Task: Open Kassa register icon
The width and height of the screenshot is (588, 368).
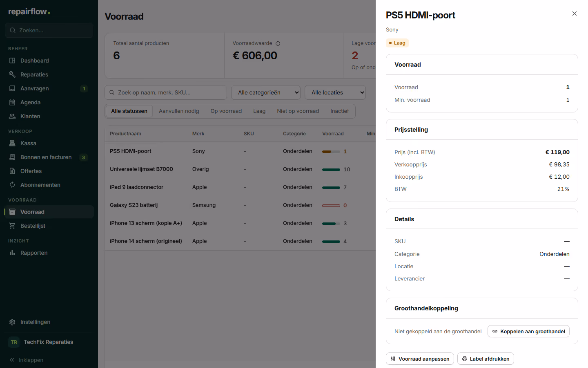Action: click(12, 143)
